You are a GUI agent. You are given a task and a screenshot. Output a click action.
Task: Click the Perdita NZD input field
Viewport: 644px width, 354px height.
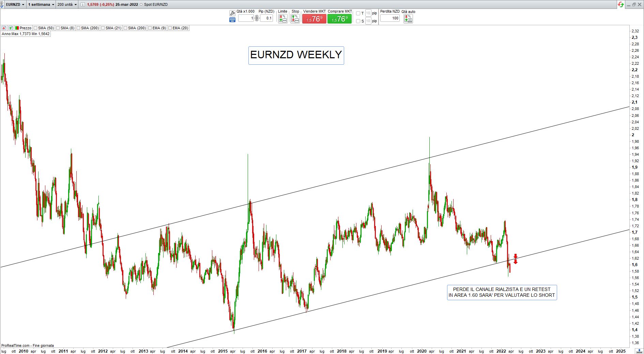[390, 18]
